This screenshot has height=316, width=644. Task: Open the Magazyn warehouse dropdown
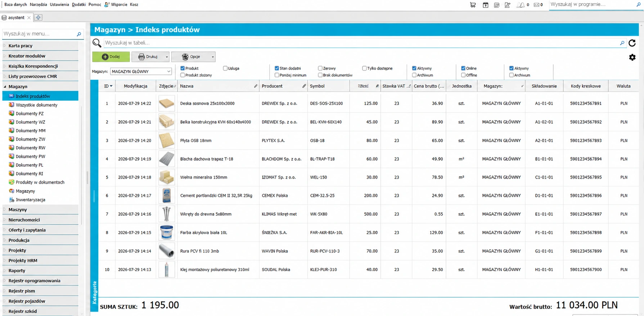141,72
